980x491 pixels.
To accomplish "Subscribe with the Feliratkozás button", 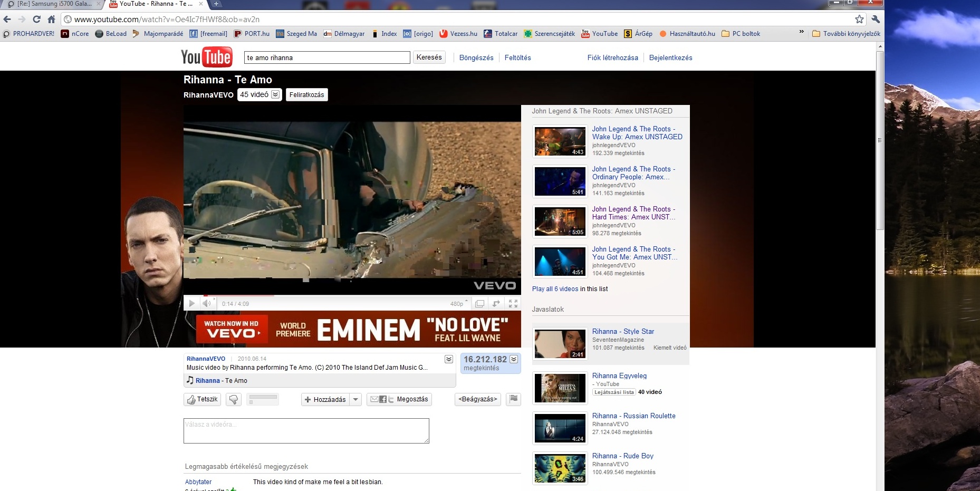I will (x=307, y=94).
